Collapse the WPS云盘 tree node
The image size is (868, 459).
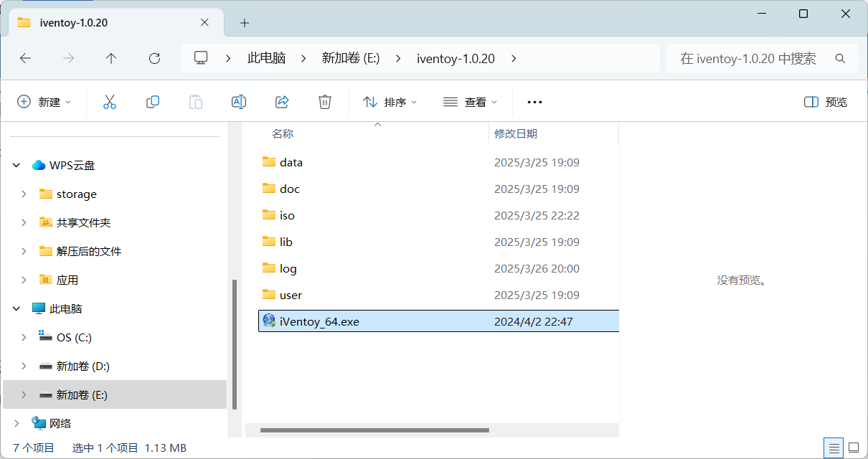coord(16,165)
